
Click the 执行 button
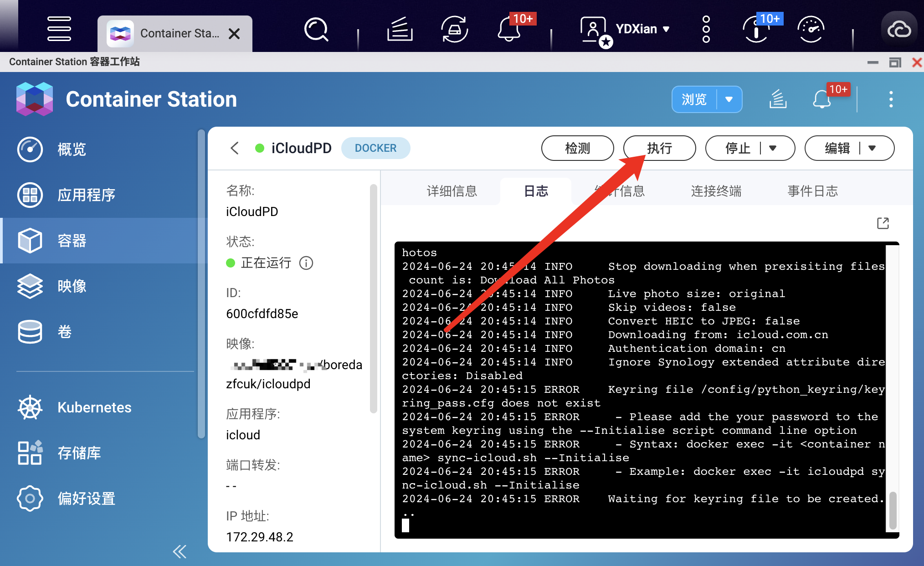pyautogui.click(x=659, y=148)
